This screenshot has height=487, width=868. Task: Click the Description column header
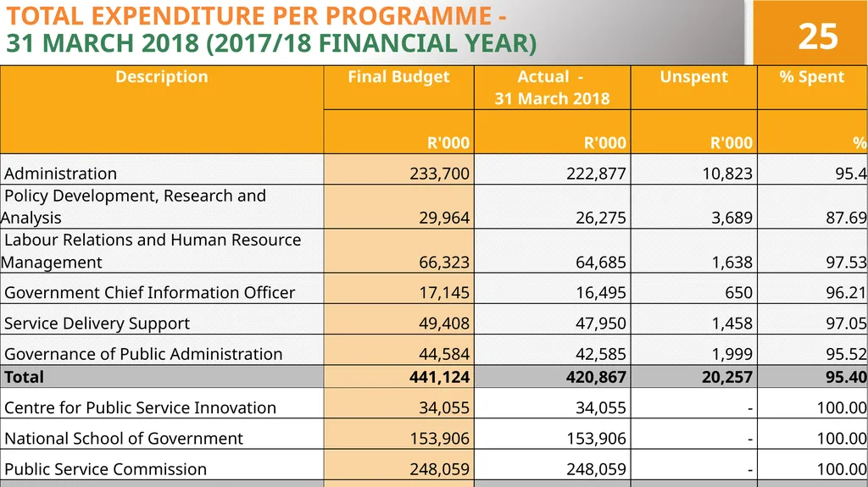coord(162,77)
